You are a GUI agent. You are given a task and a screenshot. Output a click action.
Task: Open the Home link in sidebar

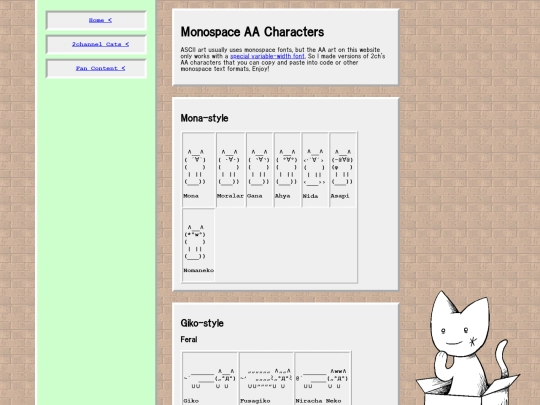tap(100, 20)
